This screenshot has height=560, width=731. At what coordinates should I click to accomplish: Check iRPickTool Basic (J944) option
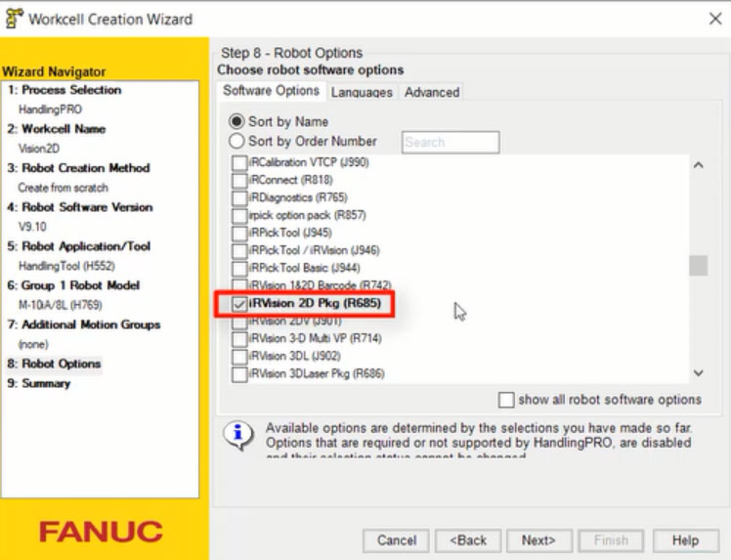pyautogui.click(x=239, y=269)
